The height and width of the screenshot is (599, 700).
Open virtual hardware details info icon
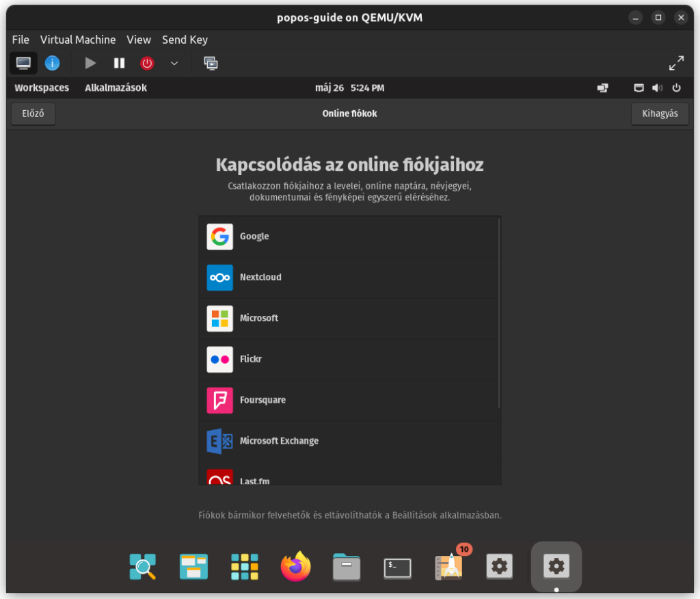click(x=52, y=63)
